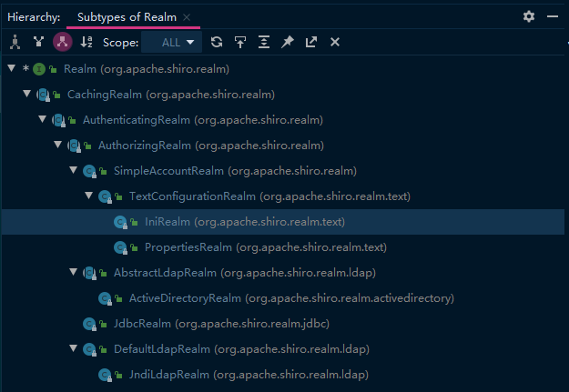Collapse the AuthenticatingRealm node
This screenshot has height=392, width=569.
click(x=43, y=119)
